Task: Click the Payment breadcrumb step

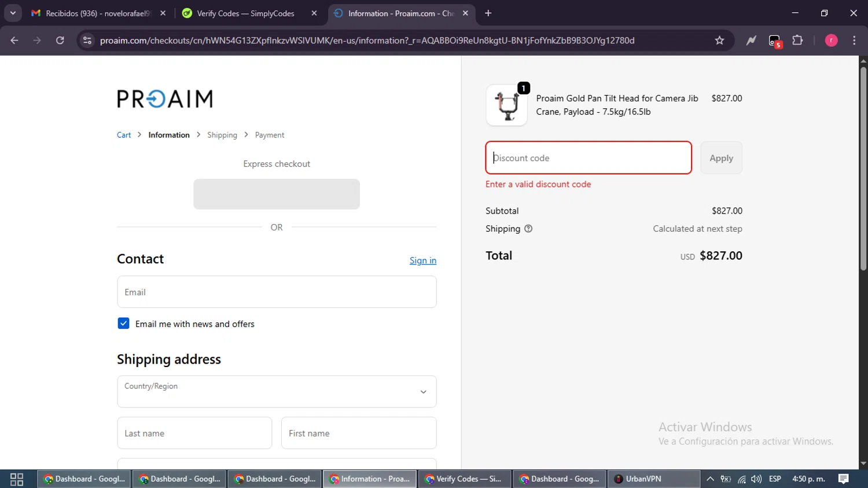Action: coord(270,135)
